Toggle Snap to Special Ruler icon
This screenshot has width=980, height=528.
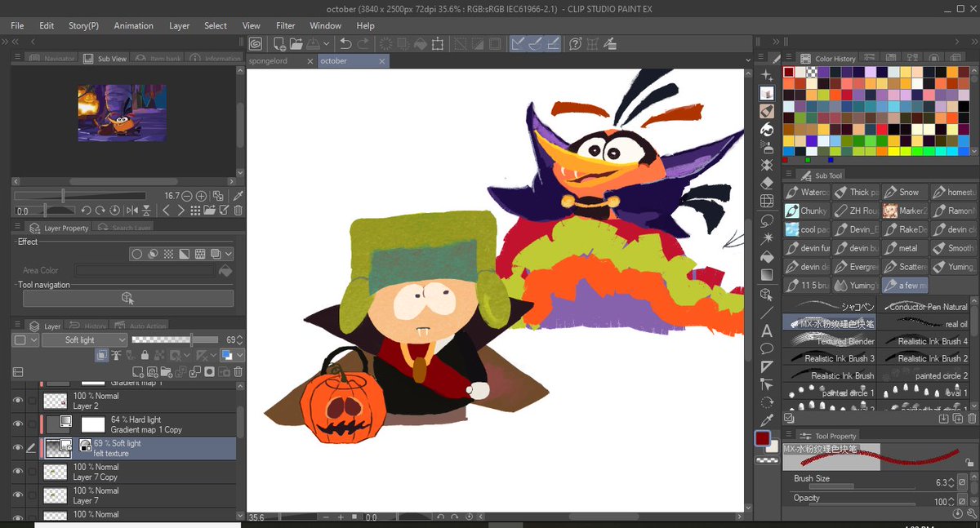pos(536,44)
